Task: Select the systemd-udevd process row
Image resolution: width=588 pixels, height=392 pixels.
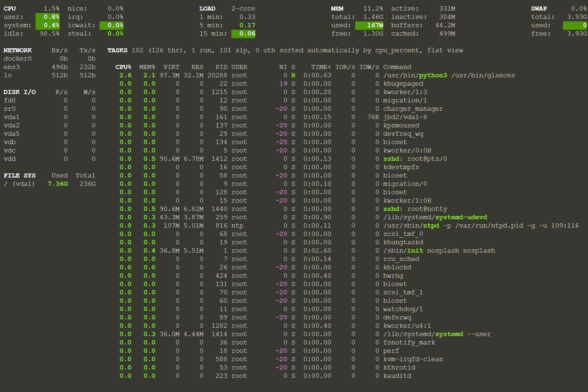Action: click(303, 217)
